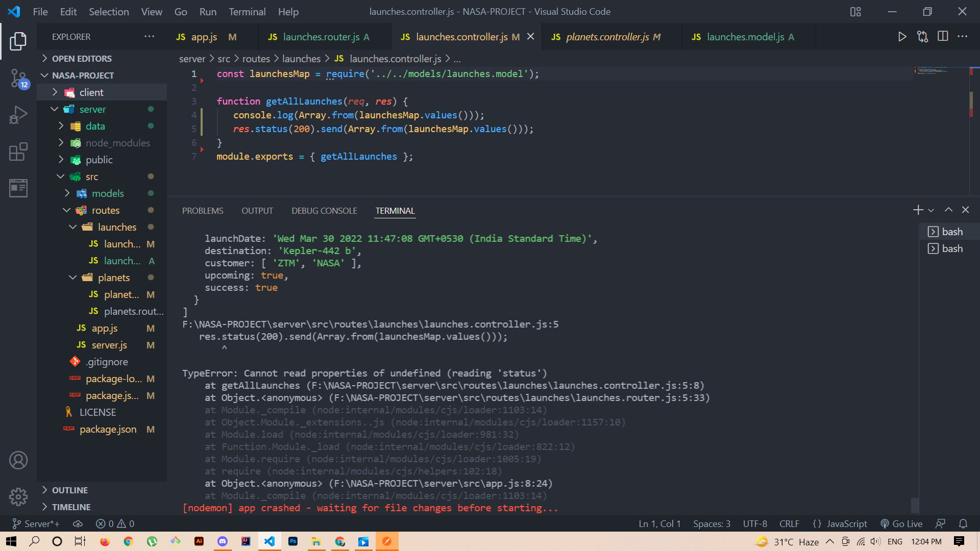Go to line via Ln 1, Col 1

659,523
